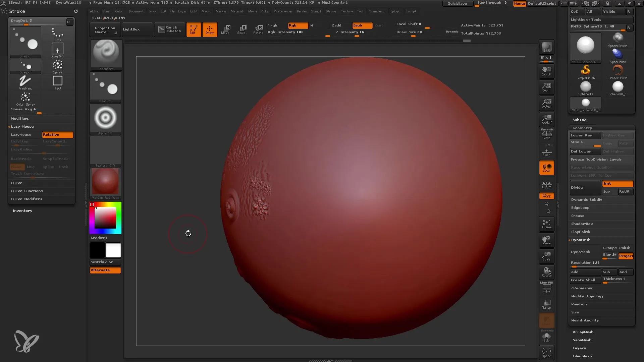Toggle PolyF line fill display
Viewport: 644px width, 362px height.
click(546, 288)
